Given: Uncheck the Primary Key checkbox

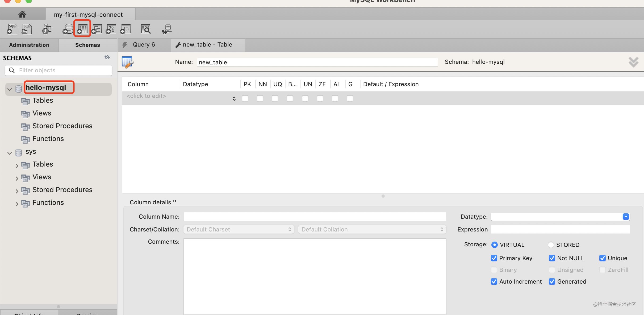Looking at the screenshot, I should (x=494, y=258).
